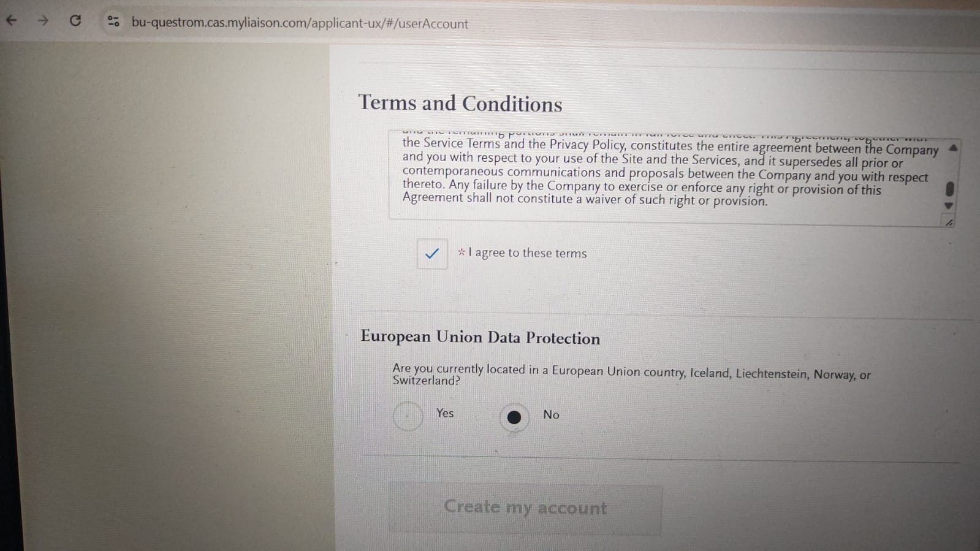Image resolution: width=980 pixels, height=551 pixels.
Task: Click the browser forward arrow
Action: coord(43,21)
